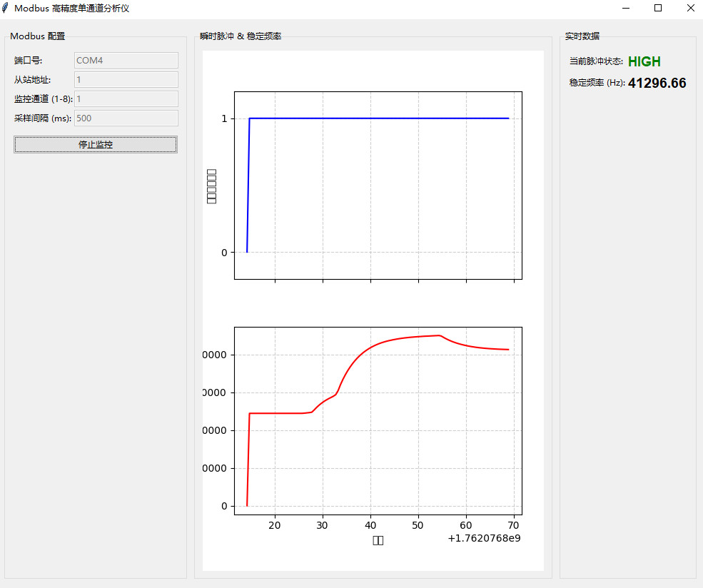The image size is (703, 588).
Task: Click the +1.7620768e9 axis offset text
Action: 484,538
